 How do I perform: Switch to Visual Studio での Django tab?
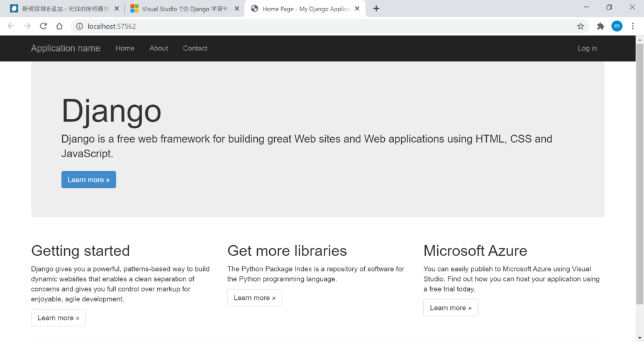coord(184,9)
